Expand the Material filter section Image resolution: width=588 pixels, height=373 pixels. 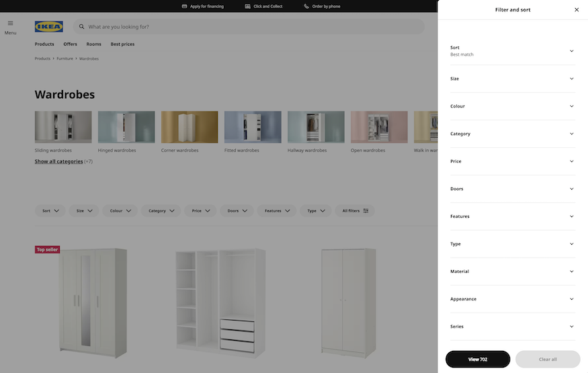point(513,272)
